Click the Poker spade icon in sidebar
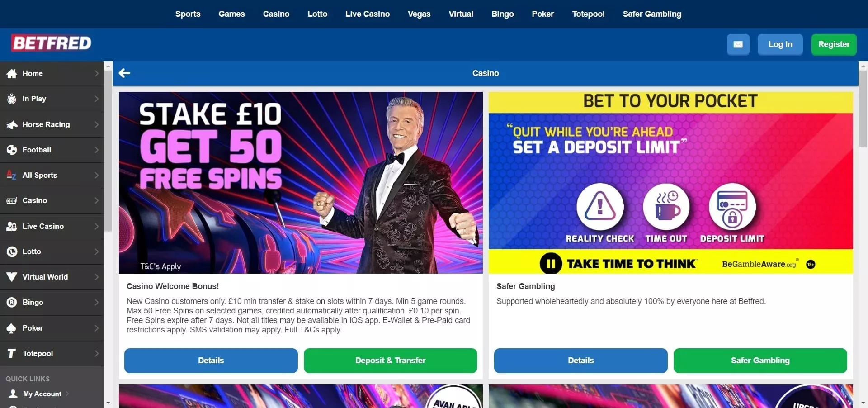 point(12,328)
